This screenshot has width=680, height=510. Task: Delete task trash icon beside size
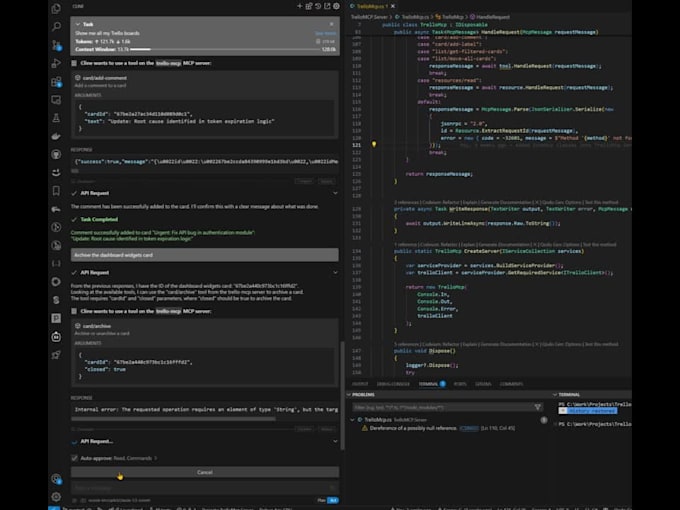(318, 42)
